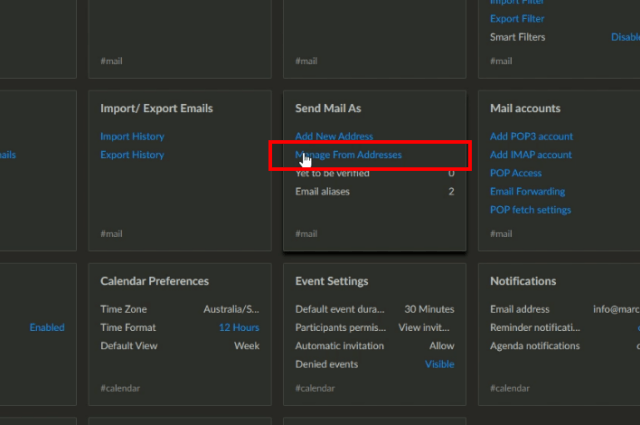640x425 pixels.
Task: Click #calendar tag under Event Settings
Action: [x=315, y=388]
